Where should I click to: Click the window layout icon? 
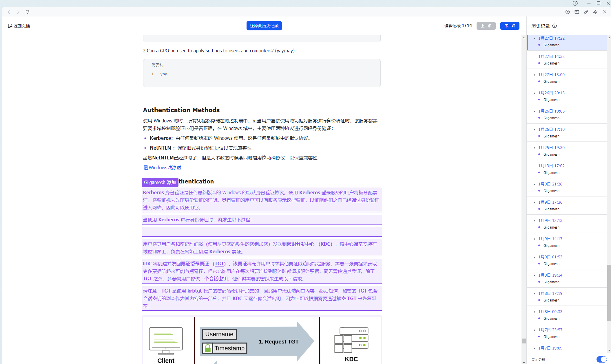[x=577, y=12]
